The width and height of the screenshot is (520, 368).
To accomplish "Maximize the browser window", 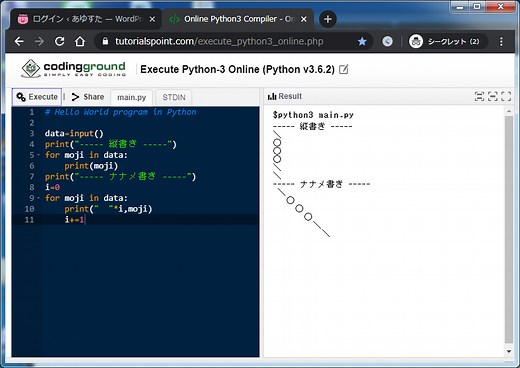I will point(477,7).
